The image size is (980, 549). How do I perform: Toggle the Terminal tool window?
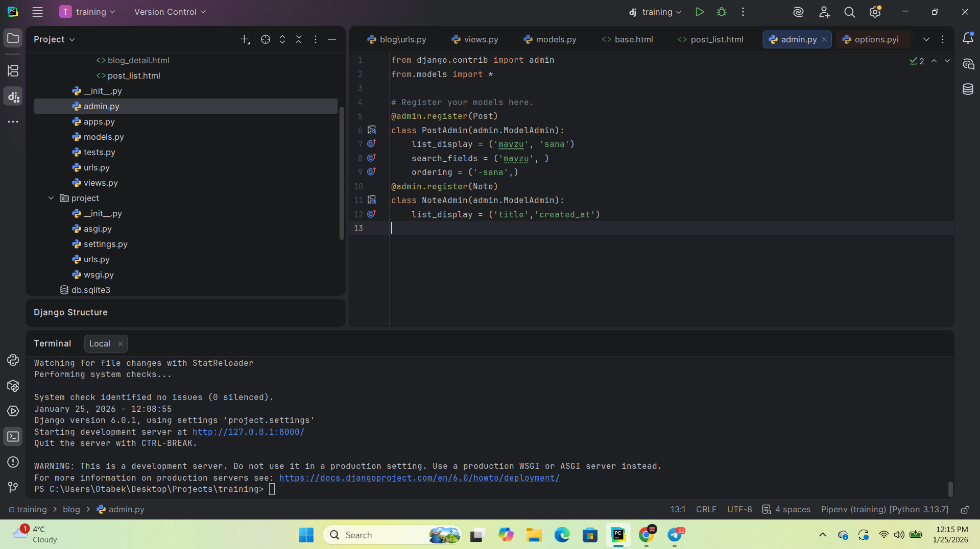tap(13, 437)
